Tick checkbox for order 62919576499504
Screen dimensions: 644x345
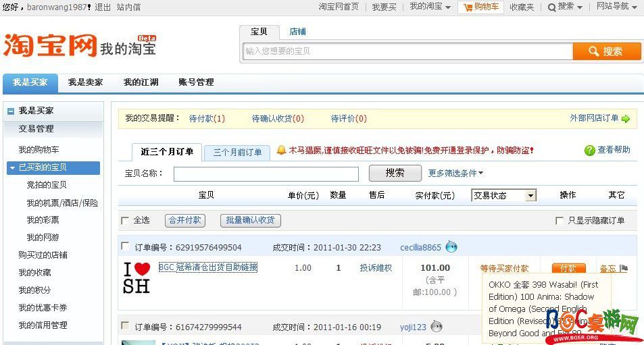pyautogui.click(x=125, y=246)
